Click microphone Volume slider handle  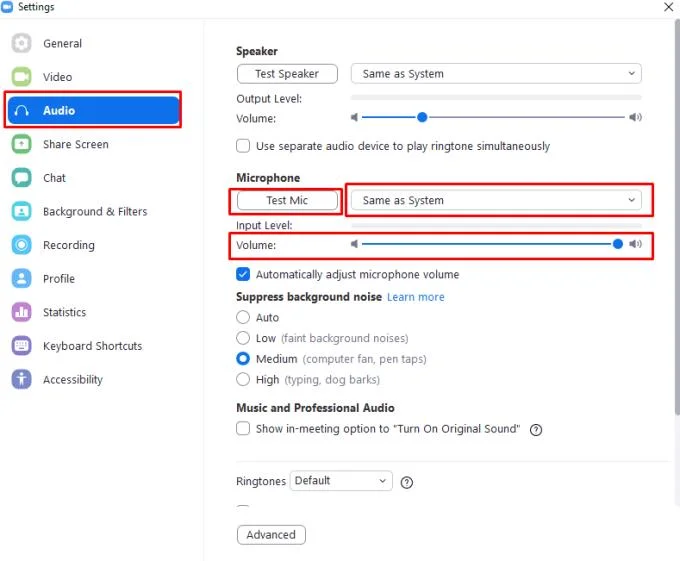618,244
